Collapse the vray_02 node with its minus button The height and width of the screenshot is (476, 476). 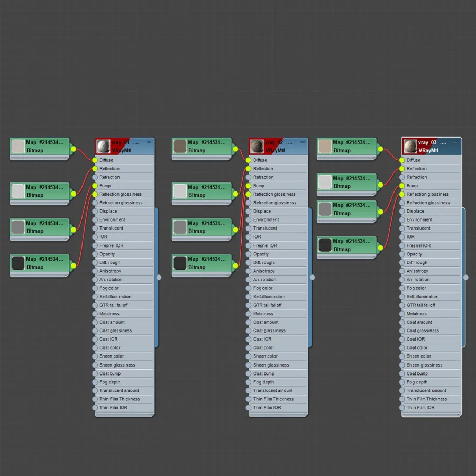tap(303, 142)
